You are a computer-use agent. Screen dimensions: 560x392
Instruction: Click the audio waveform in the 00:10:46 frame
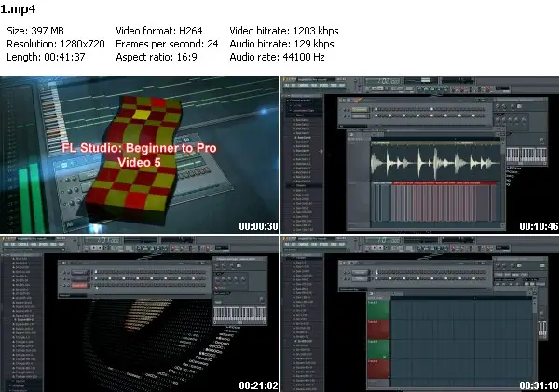435,163
